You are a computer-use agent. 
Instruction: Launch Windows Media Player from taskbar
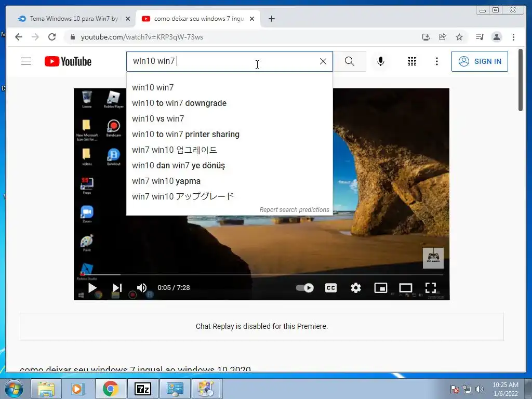coord(77,389)
